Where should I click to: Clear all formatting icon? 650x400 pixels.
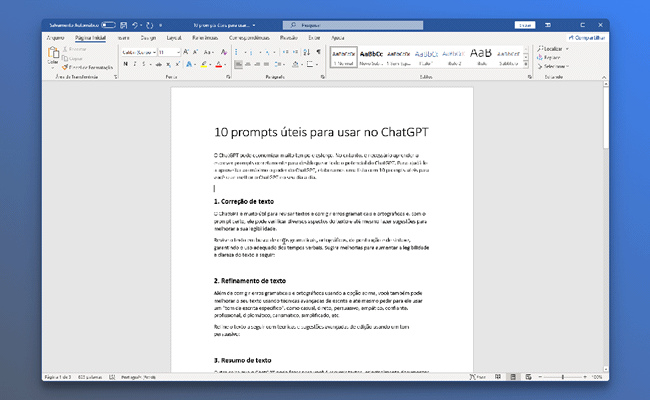pos(223,52)
